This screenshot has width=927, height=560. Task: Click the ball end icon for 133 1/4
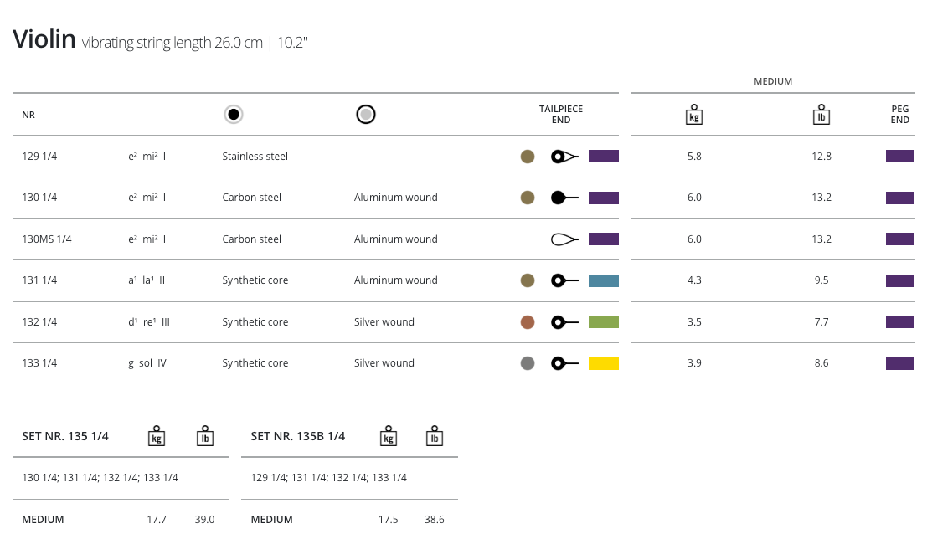click(x=564, y=363)
